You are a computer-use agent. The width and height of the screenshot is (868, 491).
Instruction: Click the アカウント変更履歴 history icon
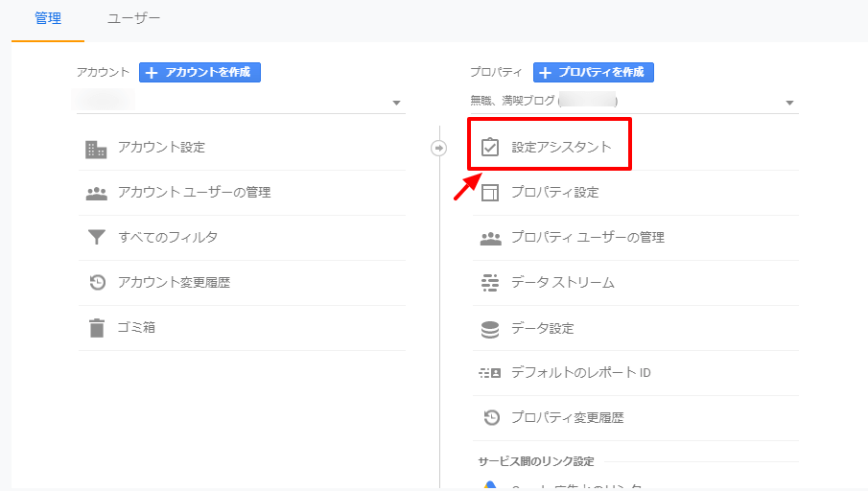[98, 282]
